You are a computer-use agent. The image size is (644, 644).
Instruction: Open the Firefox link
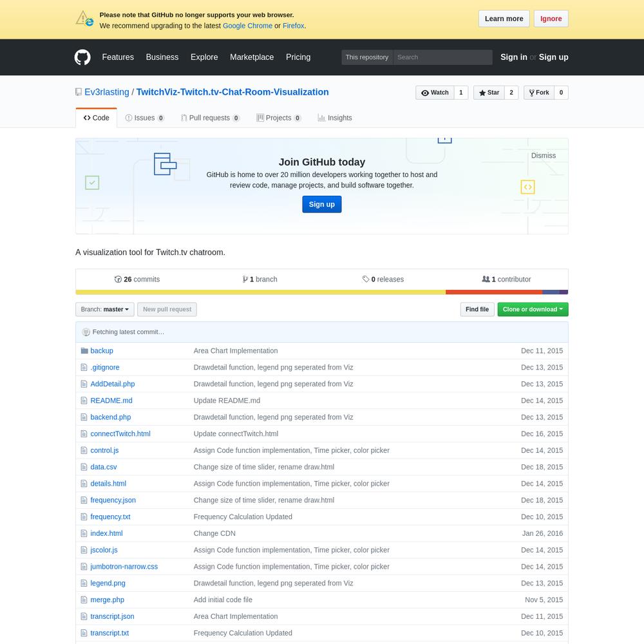pos(293,26)
